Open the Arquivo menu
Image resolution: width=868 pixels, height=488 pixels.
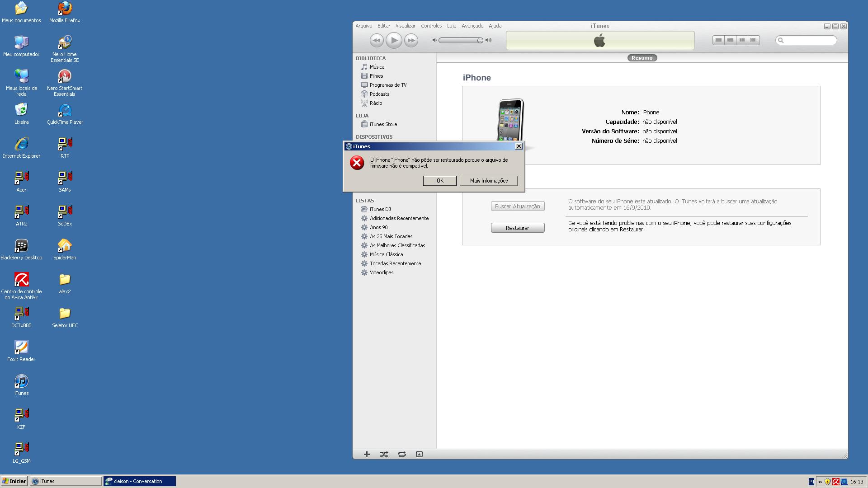pos(363,26)
